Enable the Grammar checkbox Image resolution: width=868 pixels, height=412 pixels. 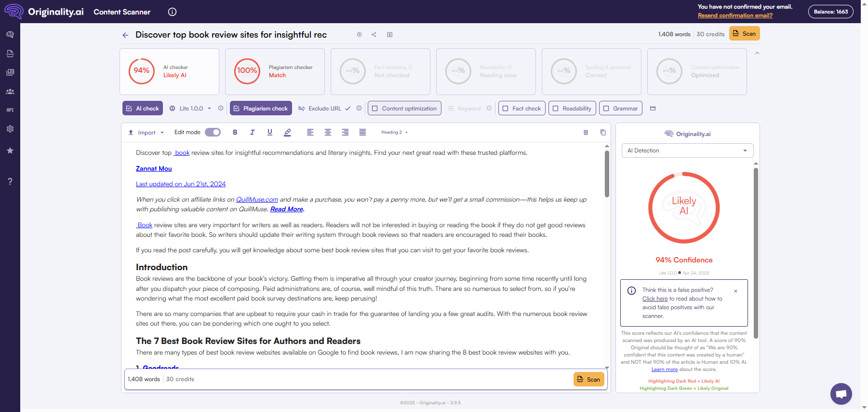point(621,108)
